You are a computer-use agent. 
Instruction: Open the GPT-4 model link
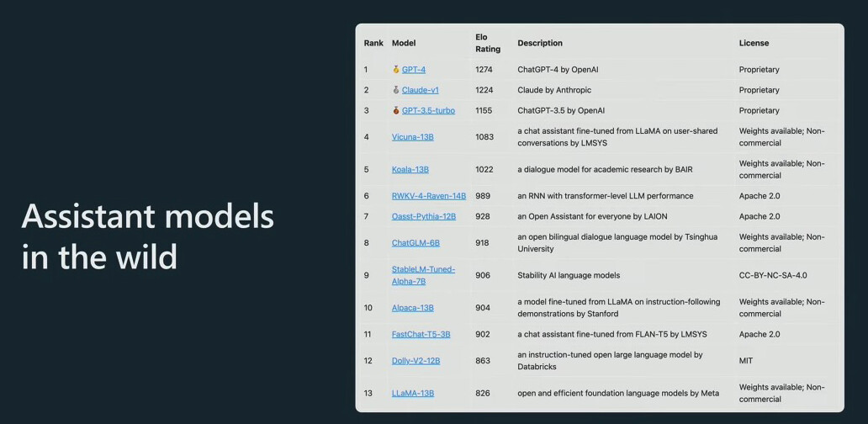point(414,70)
